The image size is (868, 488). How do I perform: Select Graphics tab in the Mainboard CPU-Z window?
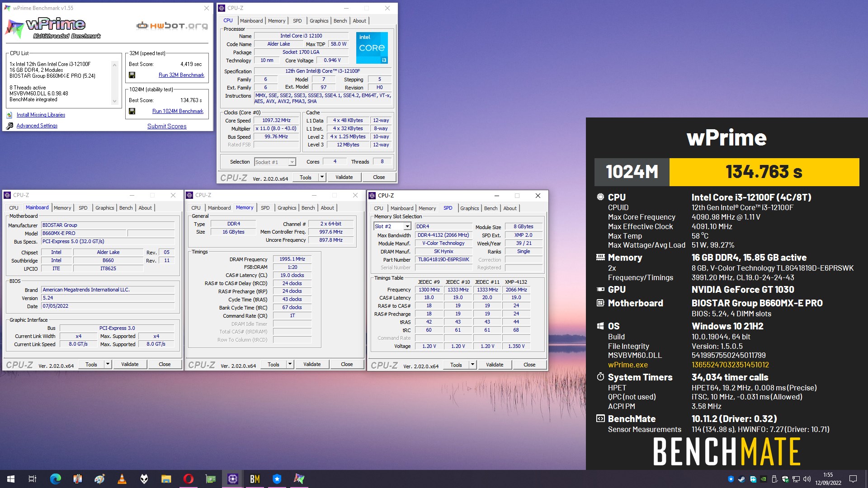click(104, 208)
